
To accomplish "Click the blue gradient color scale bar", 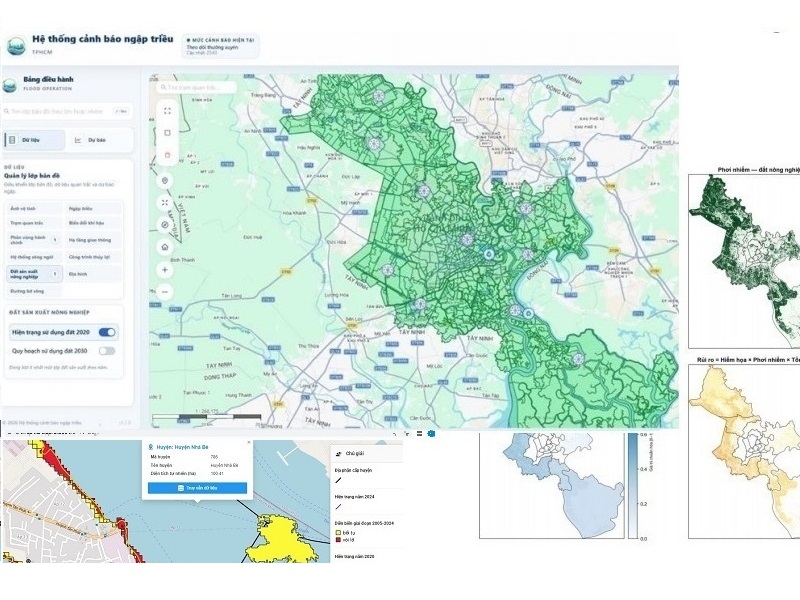I will 633,486.
